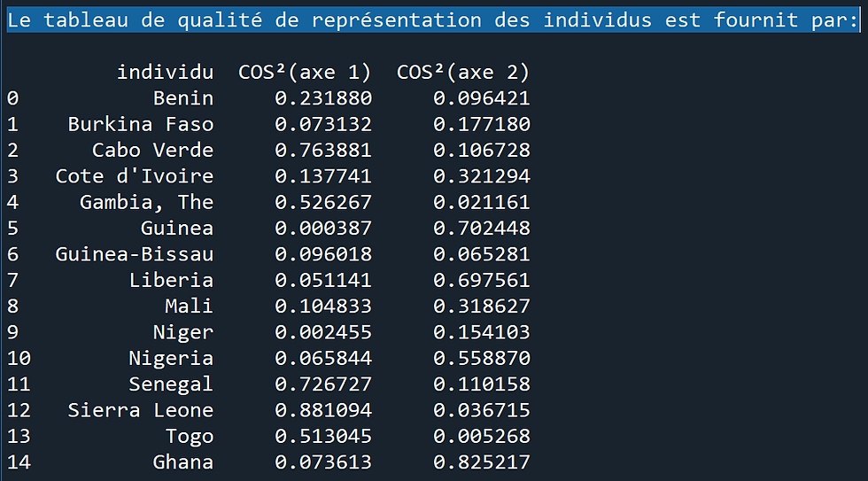Click value 0.110158 for Senegal
Screen dimensions: 868x481
(482, 384)
